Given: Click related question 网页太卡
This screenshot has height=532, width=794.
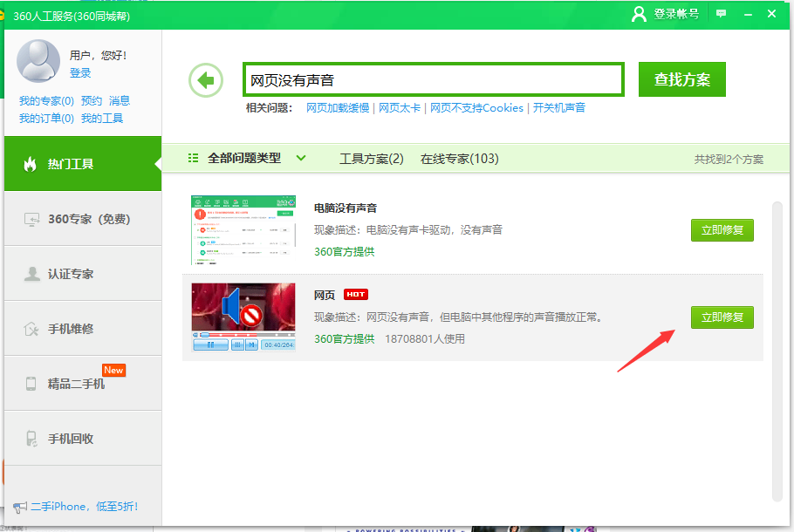Looking at the screenshot, I should (400, 108).
